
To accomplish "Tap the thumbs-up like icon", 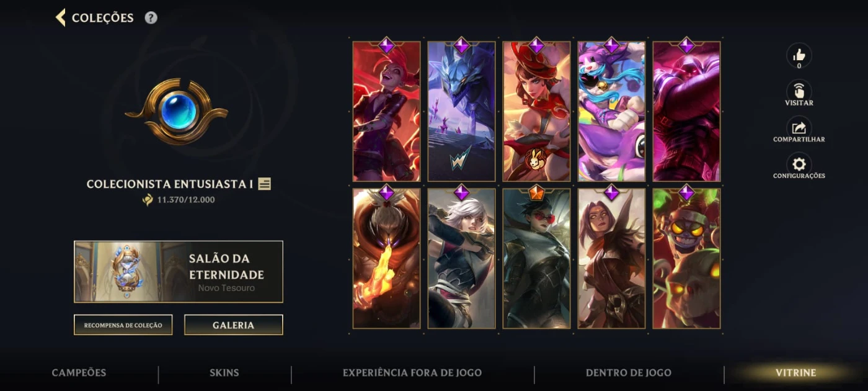I will [799, 55].
